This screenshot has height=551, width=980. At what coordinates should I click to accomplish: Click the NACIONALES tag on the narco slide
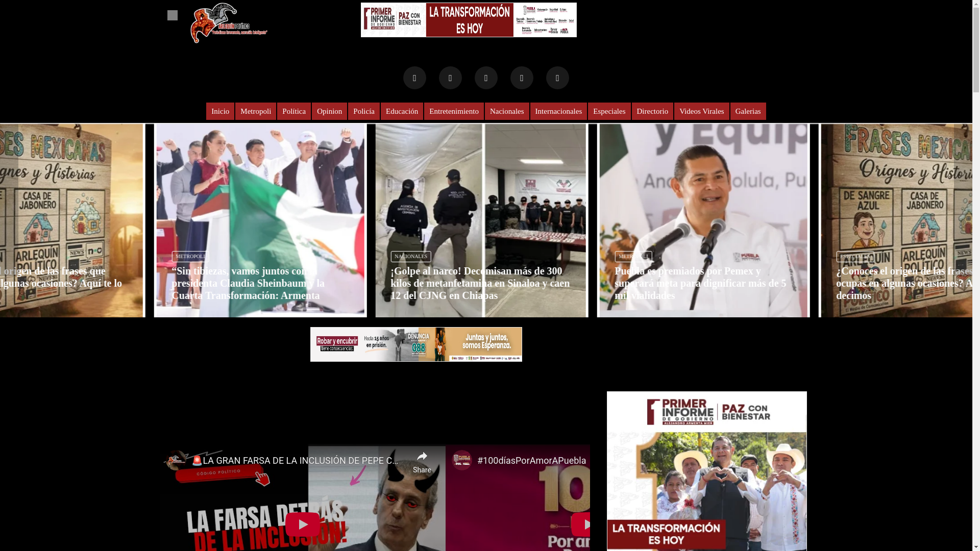[411, 257]
